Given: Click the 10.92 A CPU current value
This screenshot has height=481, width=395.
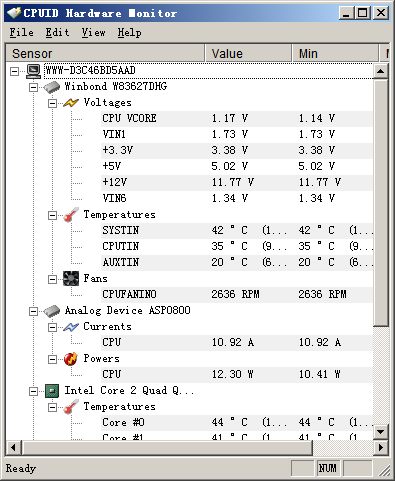Looking at the screenshot, I should tap(233, 342).
